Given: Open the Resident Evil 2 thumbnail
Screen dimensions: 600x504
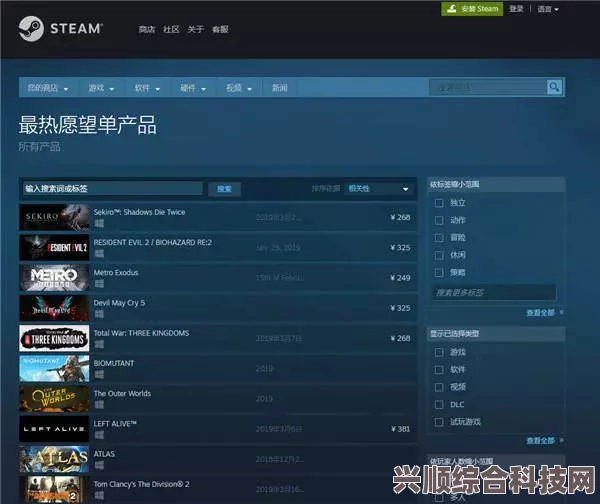Looking at the screenshot, I should click(54, 247).
